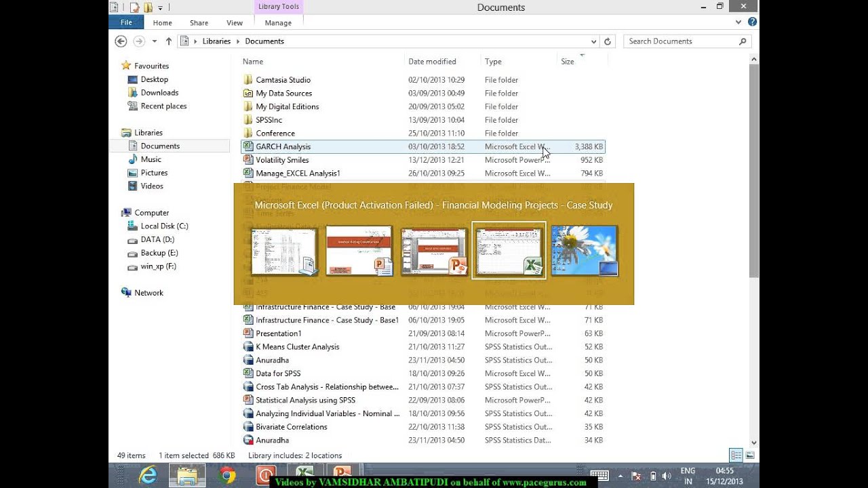Select the K Means Cluster Analysis SPSS icon

[248, 346]
